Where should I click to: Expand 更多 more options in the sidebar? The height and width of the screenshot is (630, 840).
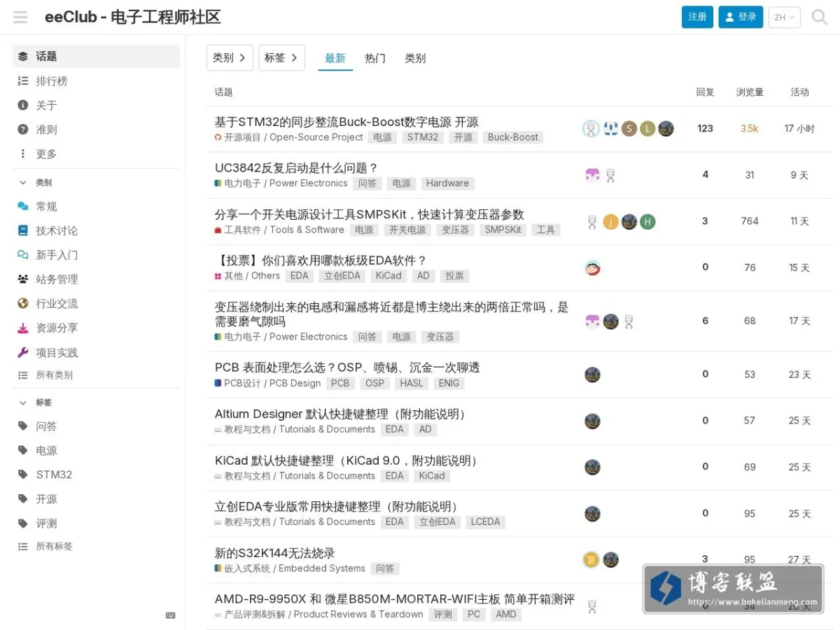[x=96, y=154]
